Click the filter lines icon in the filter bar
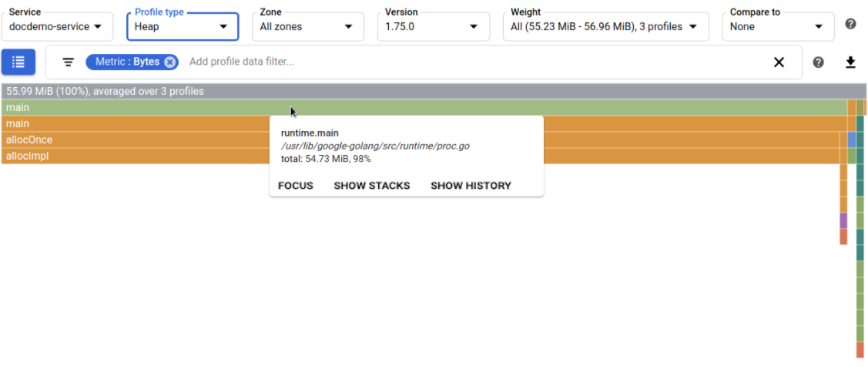The width and height of the screenshot is (868, 367). point(69,62)
